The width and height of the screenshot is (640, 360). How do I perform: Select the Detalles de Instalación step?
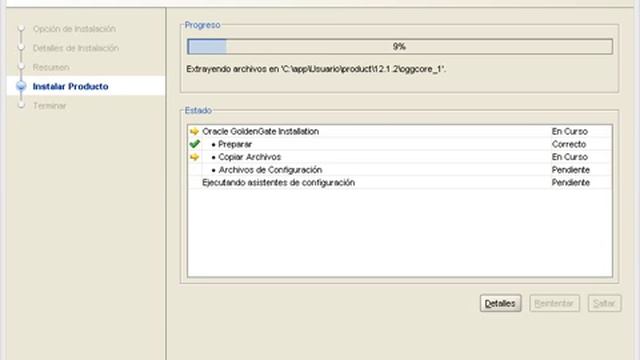(76, 48)
